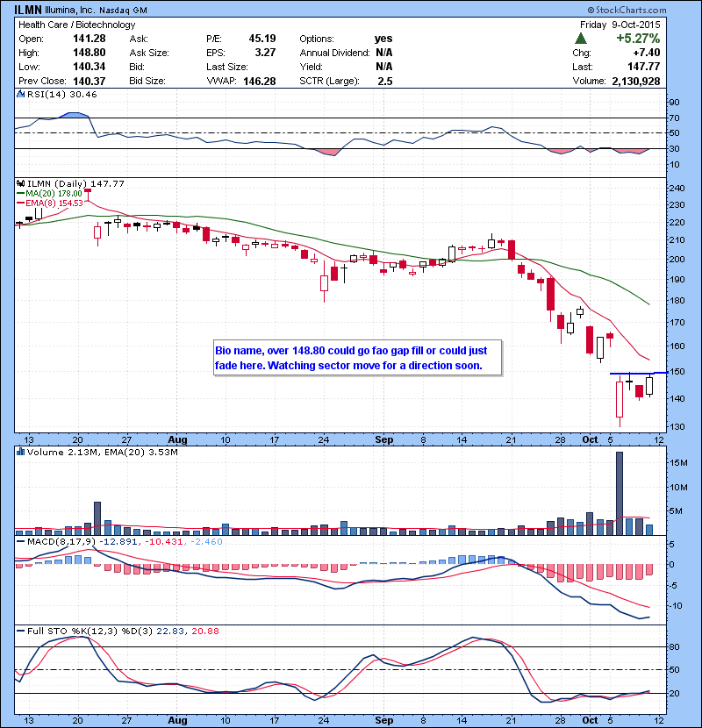The height and width of the screenshot is (728, 702).
Task: Click the EPS value 3.27
Action: [x=265, y=53]
